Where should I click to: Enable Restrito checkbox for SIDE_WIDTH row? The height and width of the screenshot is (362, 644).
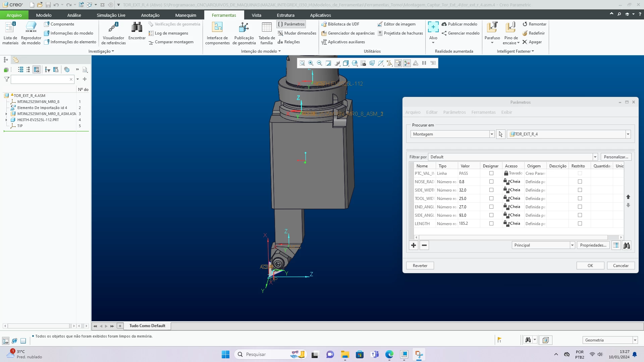(x=580, y=190)
